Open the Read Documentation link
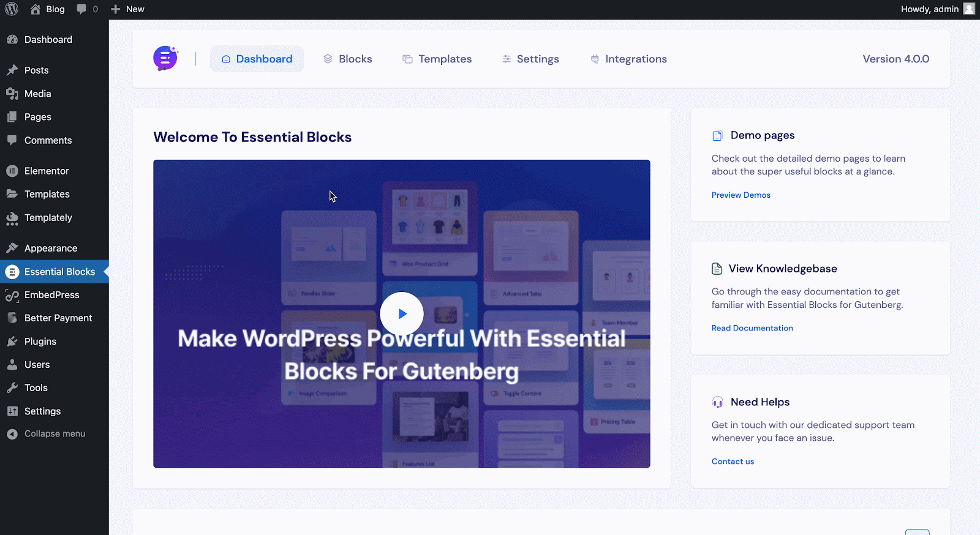980x535 pixels. coord(752,328)
